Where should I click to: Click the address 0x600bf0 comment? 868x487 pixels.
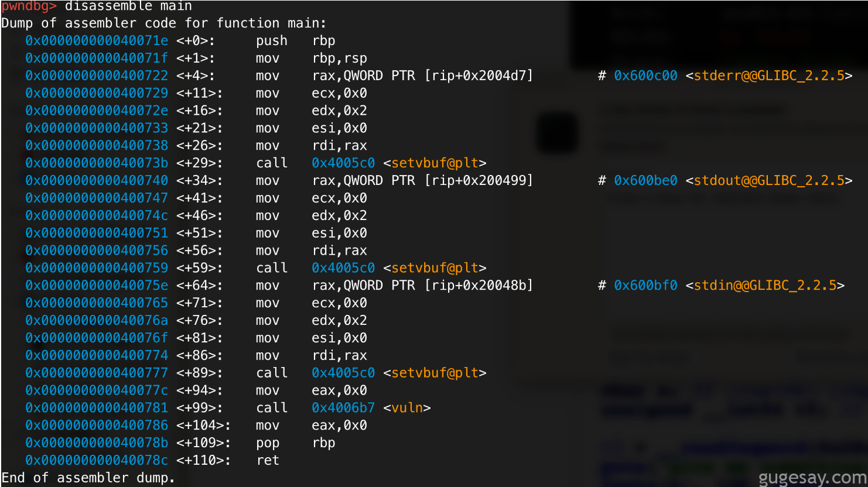point(645,286)
